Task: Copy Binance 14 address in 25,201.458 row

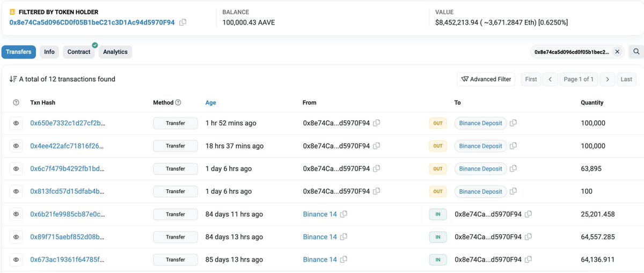Action: click(343, 214)
